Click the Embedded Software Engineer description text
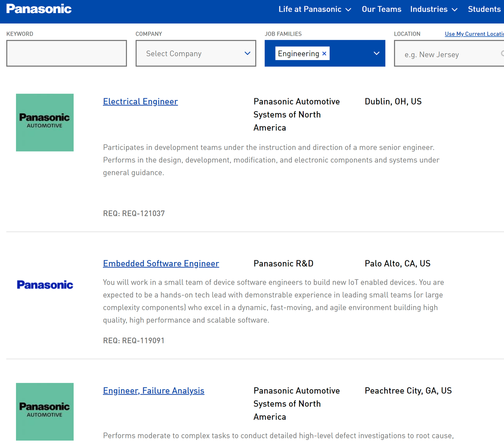Viewport: 504px width, 443px height. click(273, 301)
